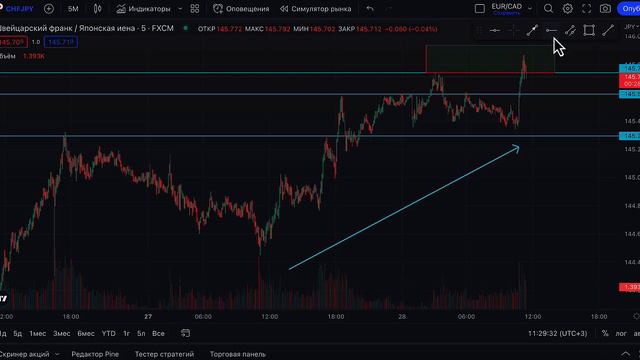Screen dimensions: 640x360
Task: Open the Скринер акций tab
Action: 24,354
